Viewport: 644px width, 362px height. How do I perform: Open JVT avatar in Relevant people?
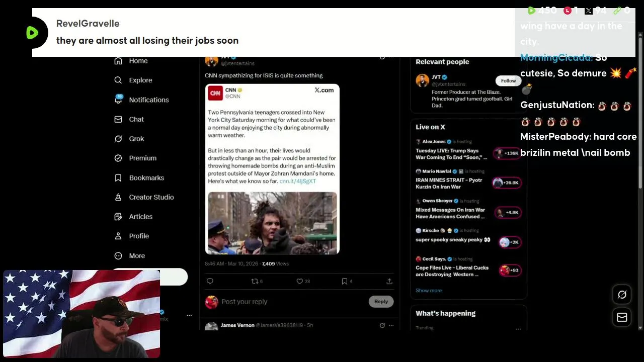click(x=423, y=80)
